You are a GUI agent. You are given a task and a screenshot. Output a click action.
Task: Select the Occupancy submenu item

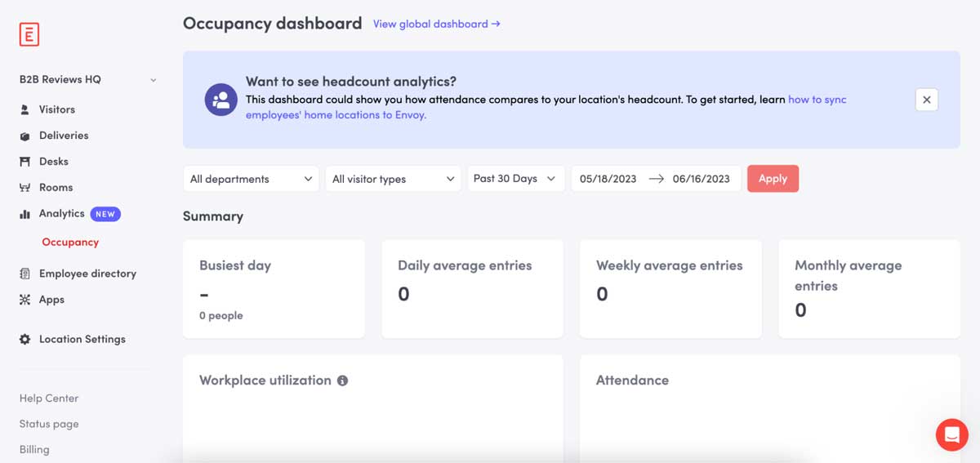coord(70,243)
